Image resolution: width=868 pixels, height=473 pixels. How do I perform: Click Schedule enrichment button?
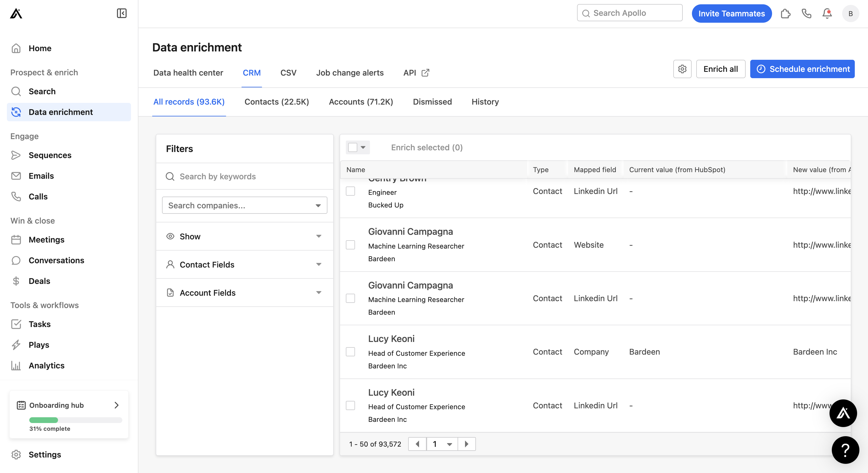(802, 69)
